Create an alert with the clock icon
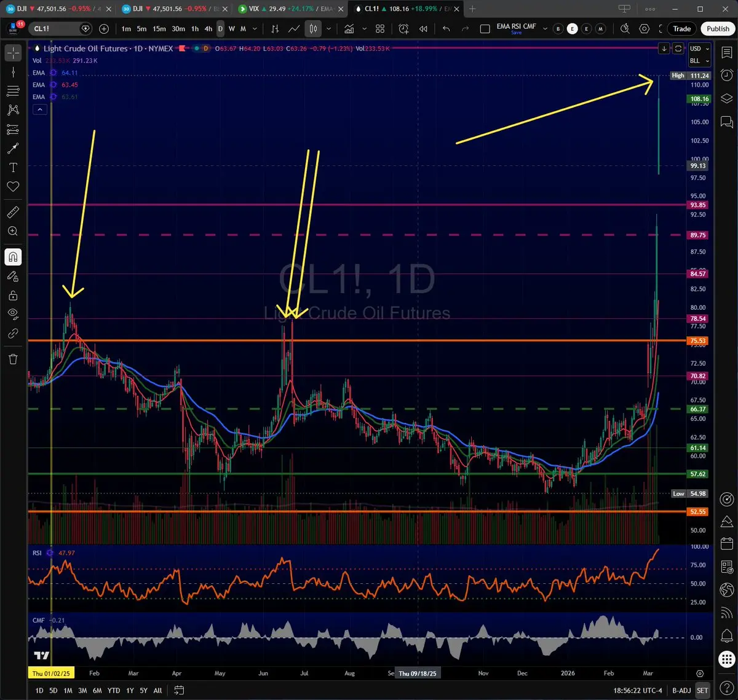The width and height of the screenshot is (738, 700). point(403,29)
